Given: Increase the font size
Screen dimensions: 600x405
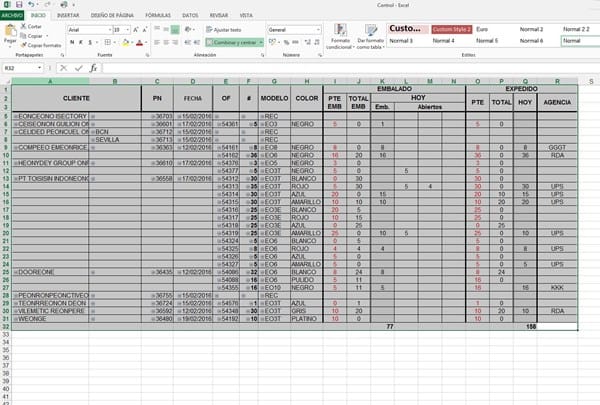Looking at the screenshot, I should coord(135,30).
